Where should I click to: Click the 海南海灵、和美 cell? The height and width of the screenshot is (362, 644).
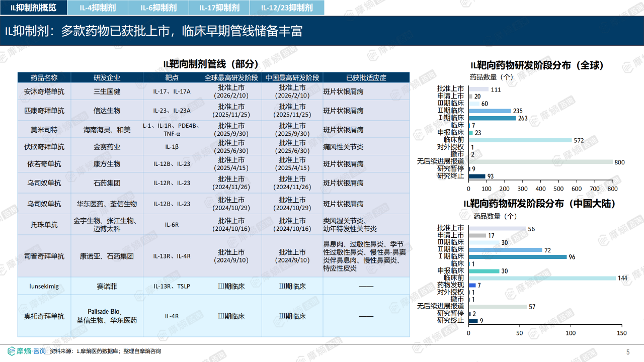(x=107, y=130)
